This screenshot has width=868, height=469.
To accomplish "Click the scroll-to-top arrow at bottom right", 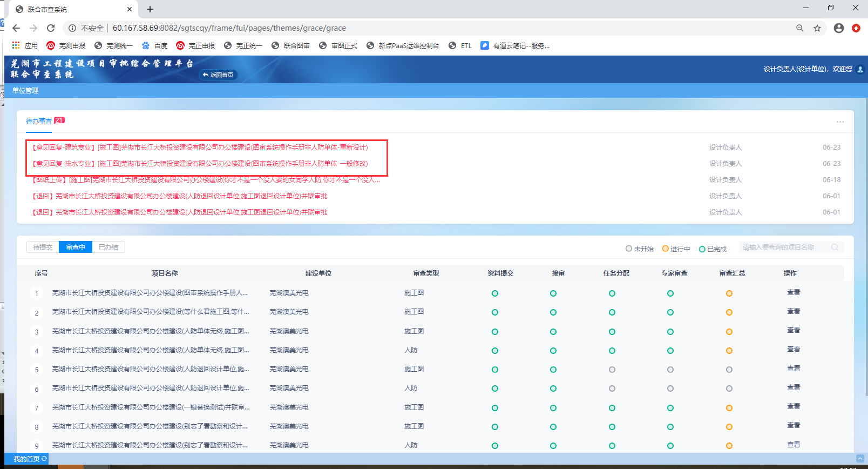I will click(x=860, y=459).
